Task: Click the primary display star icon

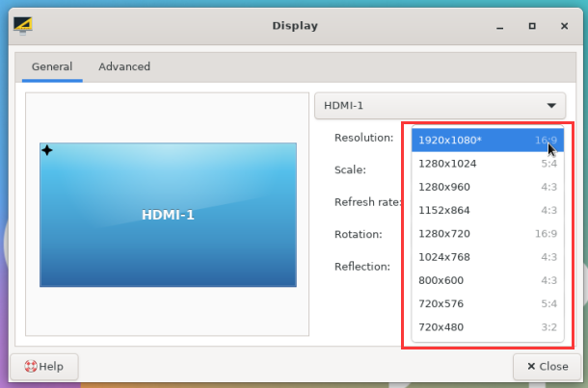Action: (47, 150)
